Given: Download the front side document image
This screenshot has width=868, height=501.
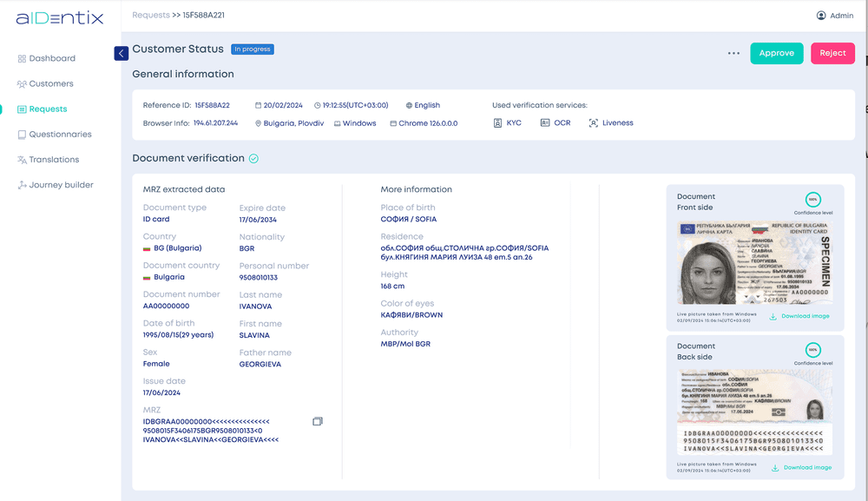Looking at the screenshot, I should (799, 316).
